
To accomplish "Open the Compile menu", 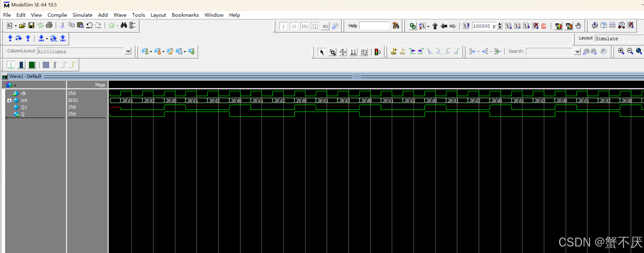I will click(57, 15).
